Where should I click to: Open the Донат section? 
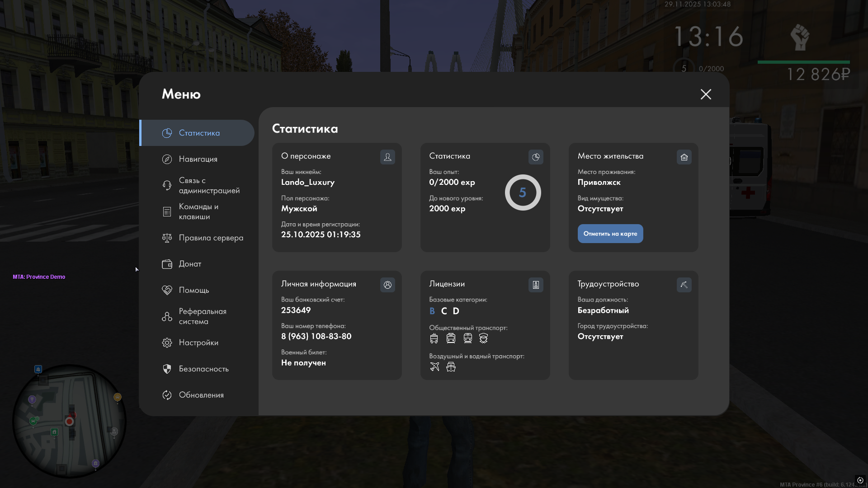tap(190, 264)
